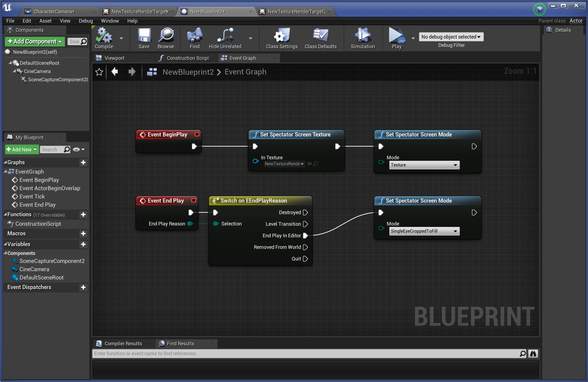Open Compile options dropdown arrow
The image size is (588, 382).
(121, 38)
